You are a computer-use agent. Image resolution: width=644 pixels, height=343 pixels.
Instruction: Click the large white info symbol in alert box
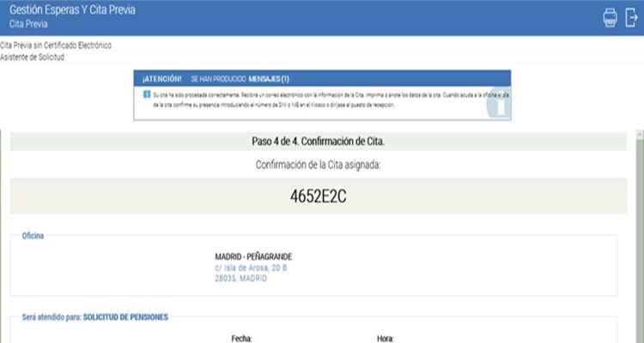click(498, 104)
